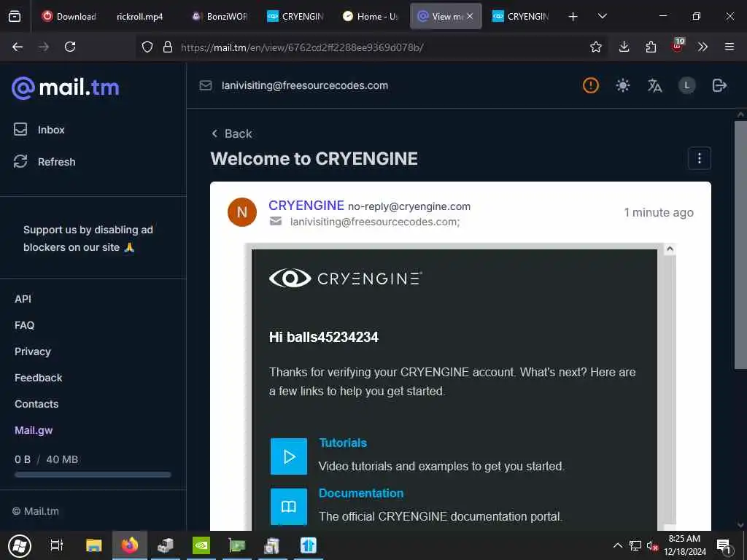Click the recipient envelope icon
The height and width of the screenshot is (560, 747).
[x=276, y=221]
